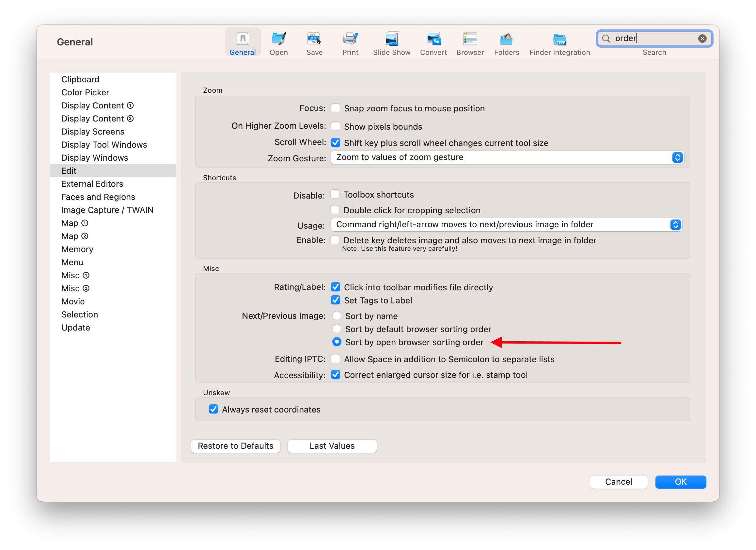This screenshot has width=756, height=550.
Task: Enable Delete key deletes image checkbox
Action: [335, 240]
